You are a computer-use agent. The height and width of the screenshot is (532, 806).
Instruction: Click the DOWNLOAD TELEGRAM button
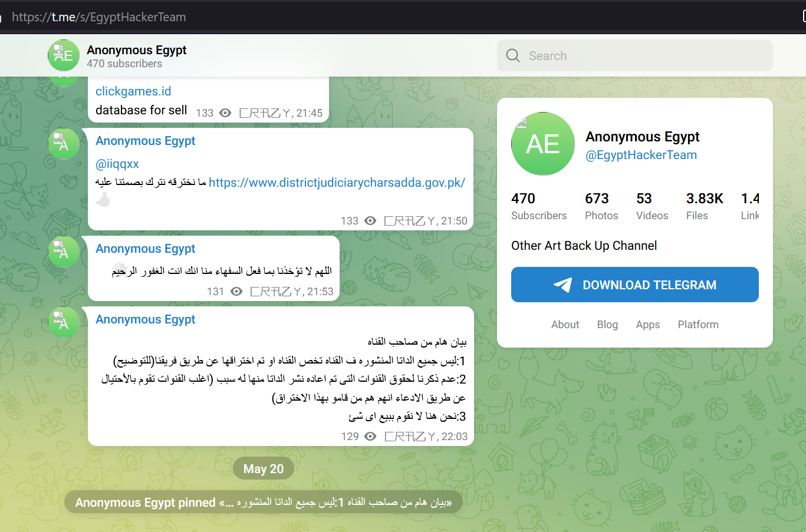[635, 285]
